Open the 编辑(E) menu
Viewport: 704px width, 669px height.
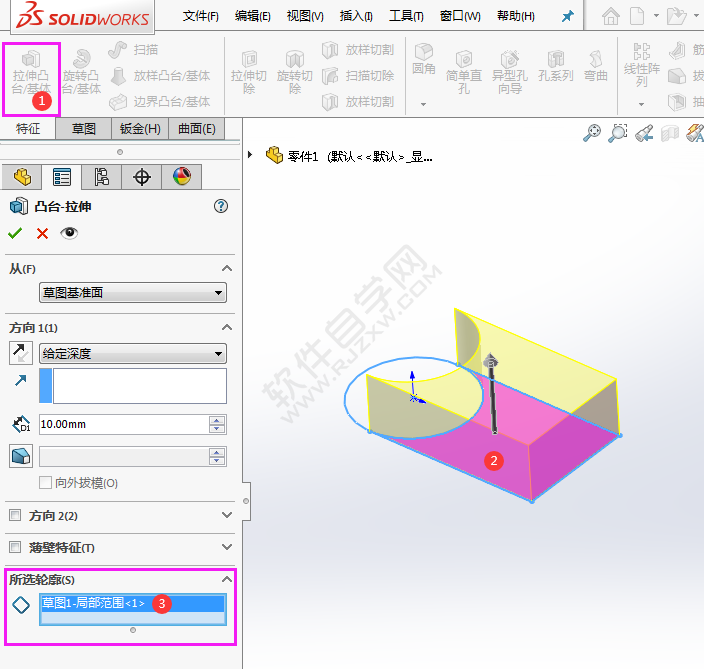coord(252,17)
